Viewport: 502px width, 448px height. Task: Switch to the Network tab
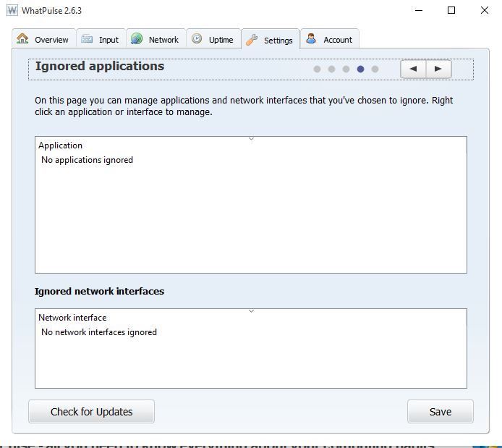pos(156,39)
